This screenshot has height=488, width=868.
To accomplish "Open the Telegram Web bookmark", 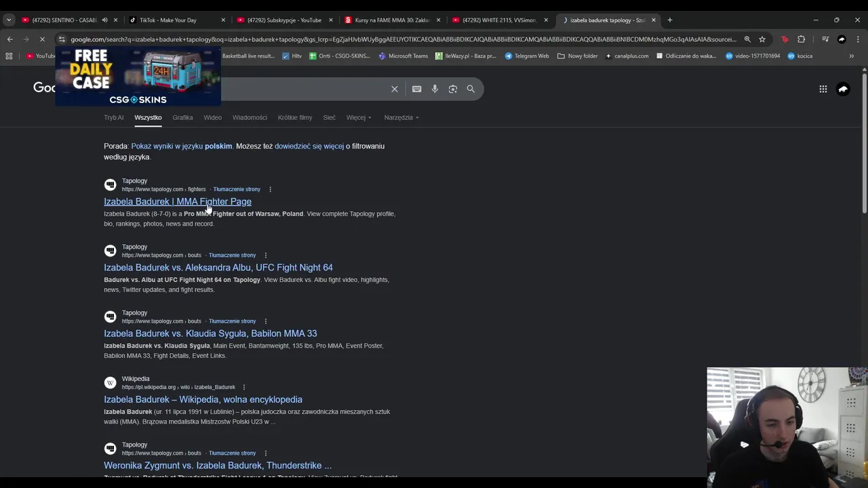I will point(527,56).
